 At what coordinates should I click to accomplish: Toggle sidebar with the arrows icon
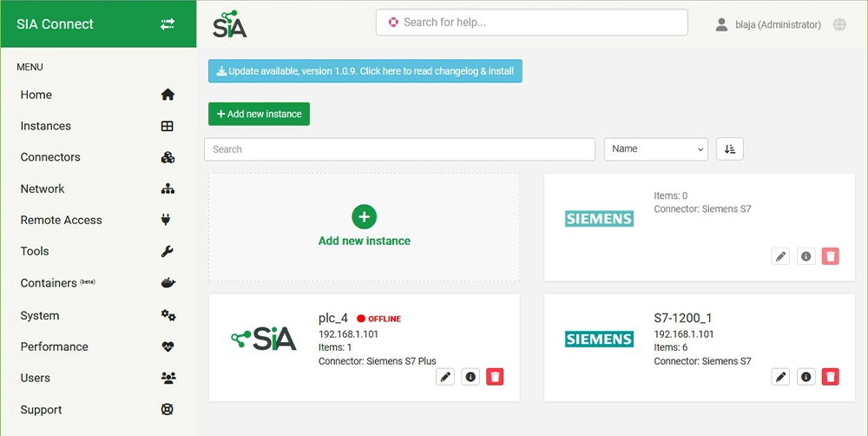[168, 23]
